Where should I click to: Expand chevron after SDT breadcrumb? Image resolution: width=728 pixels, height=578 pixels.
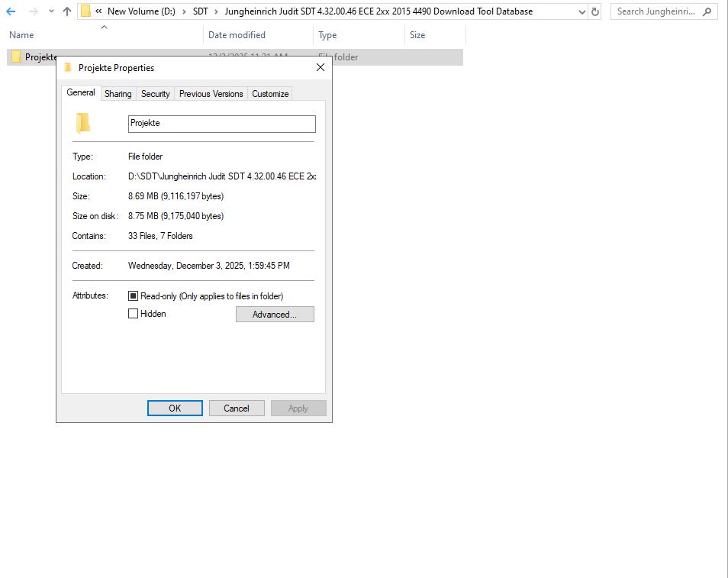(x=216, y=11)
